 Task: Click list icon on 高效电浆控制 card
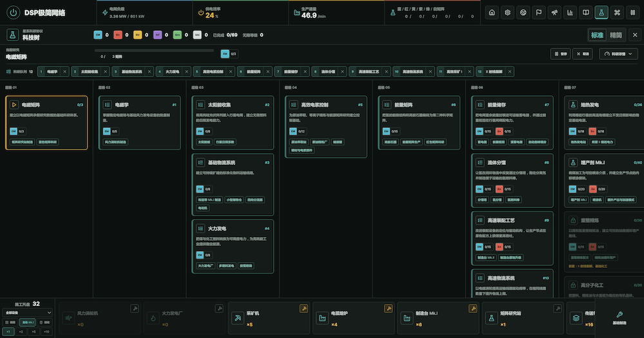click(293, 105)
